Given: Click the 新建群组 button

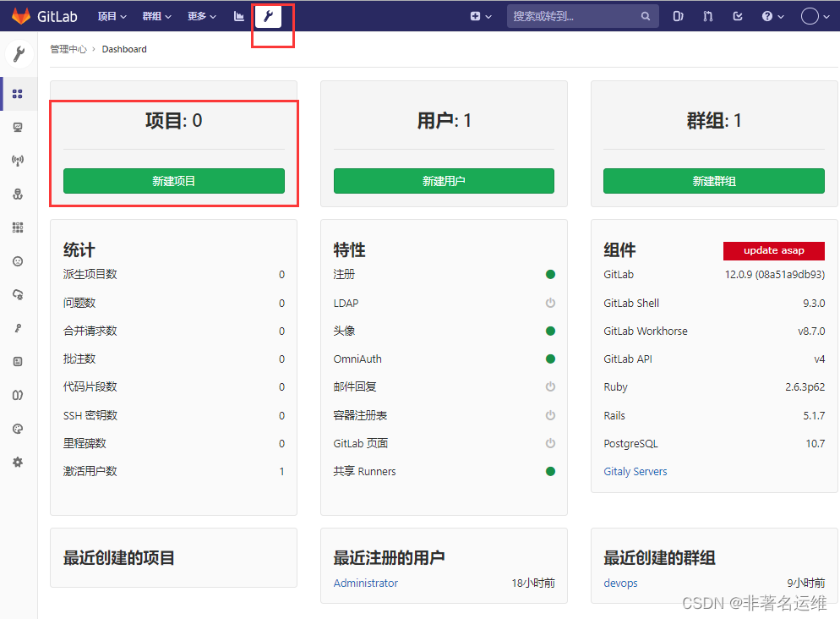Looking at the screenshot, I should [714, 181].
